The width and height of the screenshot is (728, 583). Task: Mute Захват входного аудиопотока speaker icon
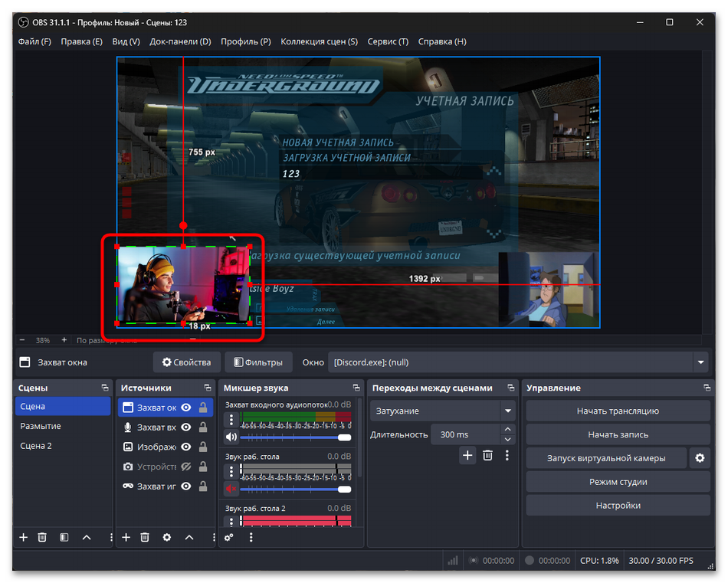click(231, 437)
